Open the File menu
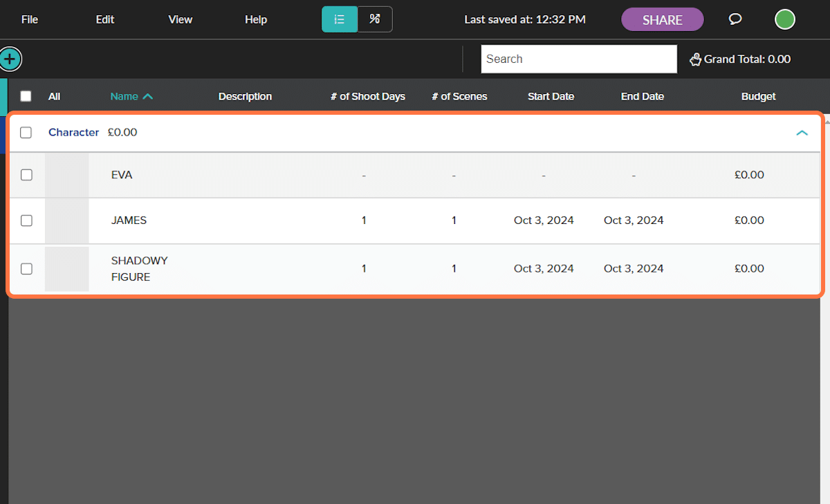830x504 pixels. point(30,19)
